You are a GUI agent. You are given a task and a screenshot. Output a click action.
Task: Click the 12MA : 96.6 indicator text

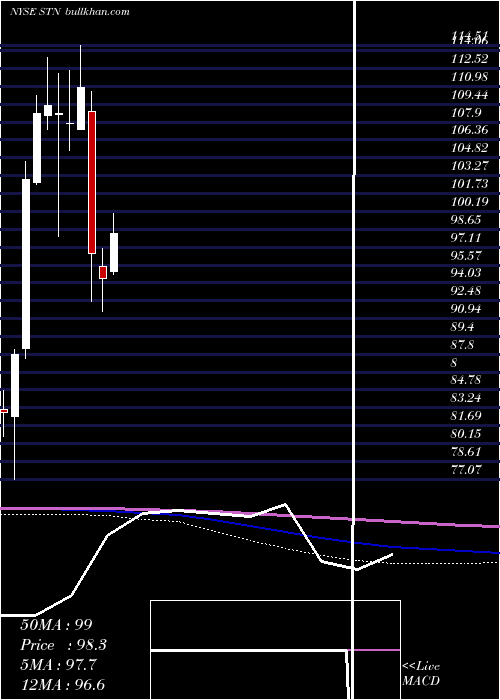pyautogui.click(x=63, y=685)
